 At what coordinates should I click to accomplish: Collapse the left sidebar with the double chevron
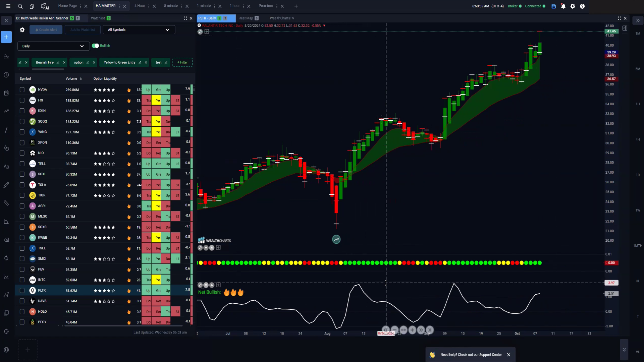click(6, 21)
